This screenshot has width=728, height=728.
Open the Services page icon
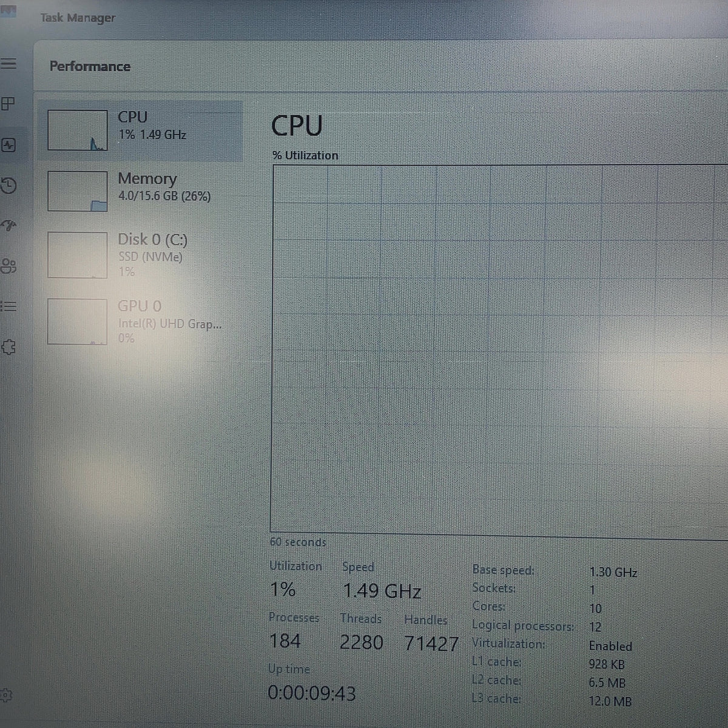[8, 347]
